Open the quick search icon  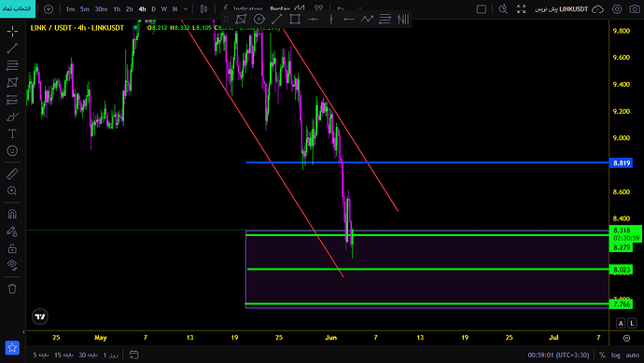click(x=503, y=9)
